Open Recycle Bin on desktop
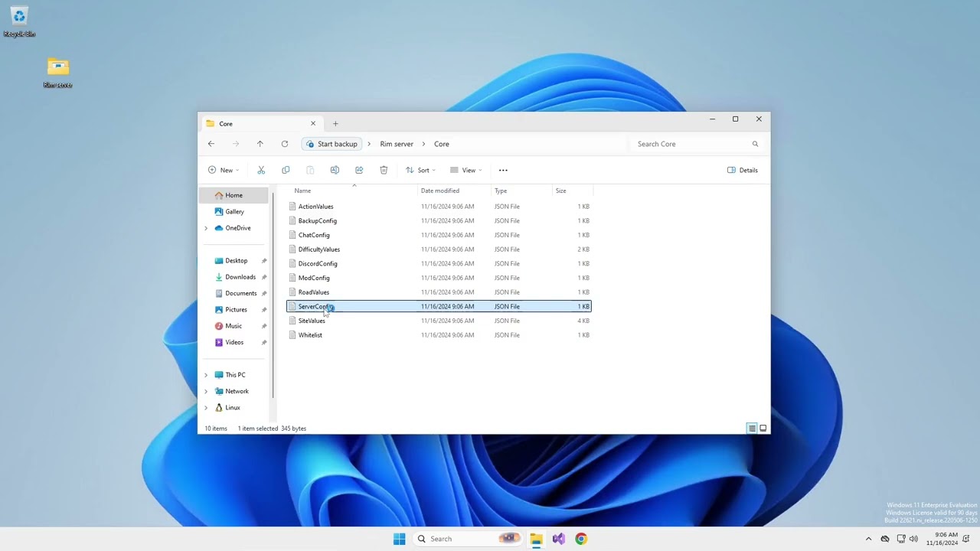 [19, 21]
